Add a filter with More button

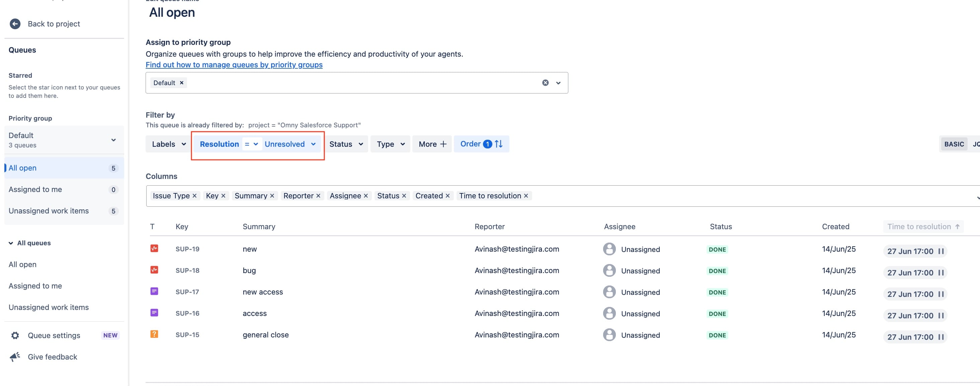tap(432, 144)
